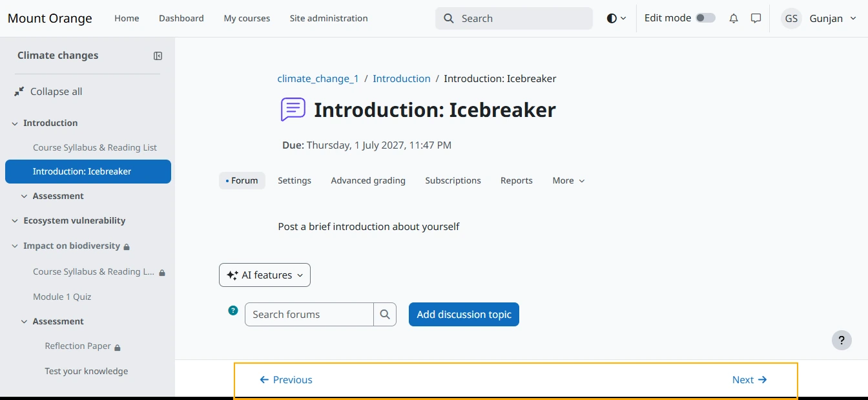This screenshot has height=400, width=868.
Task: Open Site administration
Action: 329,19
